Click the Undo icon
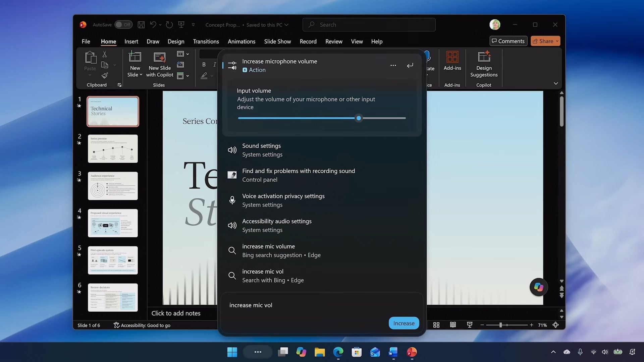Viewport: 644px width, 362px height. (153, 24)
